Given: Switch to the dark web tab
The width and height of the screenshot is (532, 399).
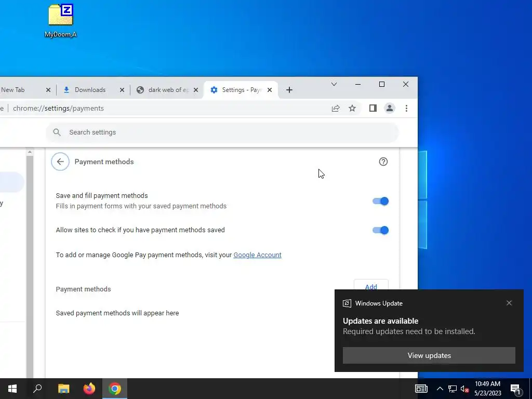Looking at the screenshot, I should click(168, 90).
